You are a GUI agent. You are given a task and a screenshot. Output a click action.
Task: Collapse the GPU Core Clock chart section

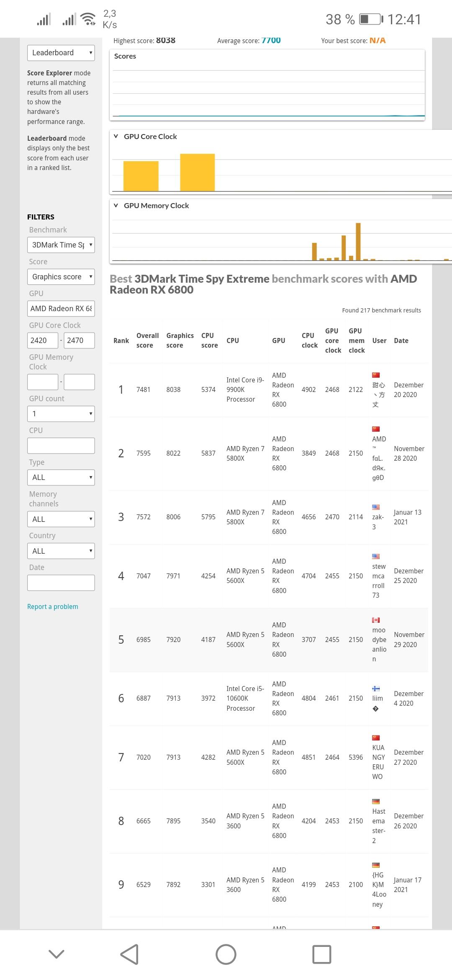click(116, 137)
